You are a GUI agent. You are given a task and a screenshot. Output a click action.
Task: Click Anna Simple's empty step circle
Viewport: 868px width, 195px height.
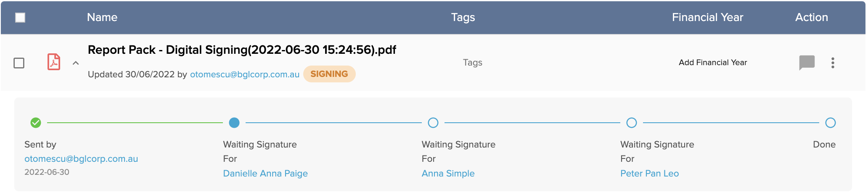433,123
